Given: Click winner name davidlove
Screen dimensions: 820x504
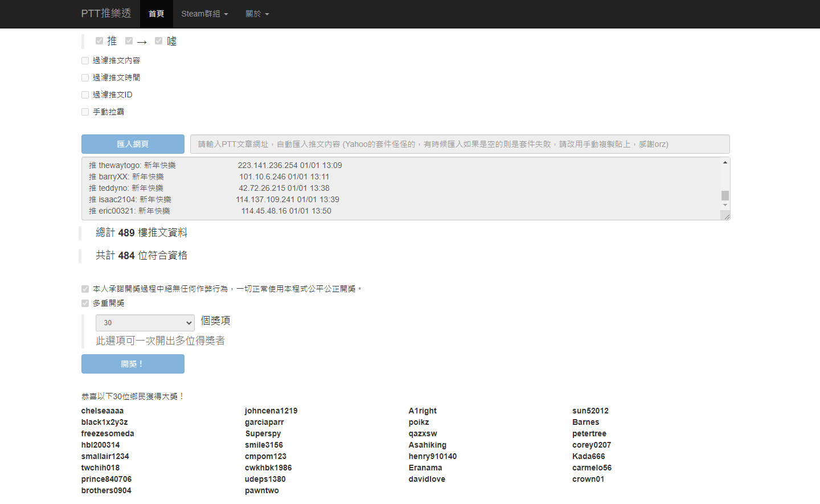Looking at the screenshot, I should point(427,479).
